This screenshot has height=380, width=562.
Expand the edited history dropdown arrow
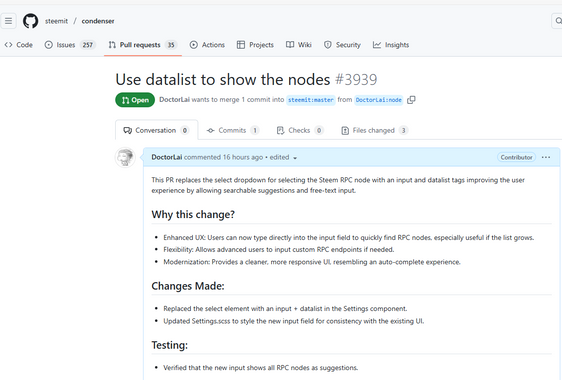point(295,158)
